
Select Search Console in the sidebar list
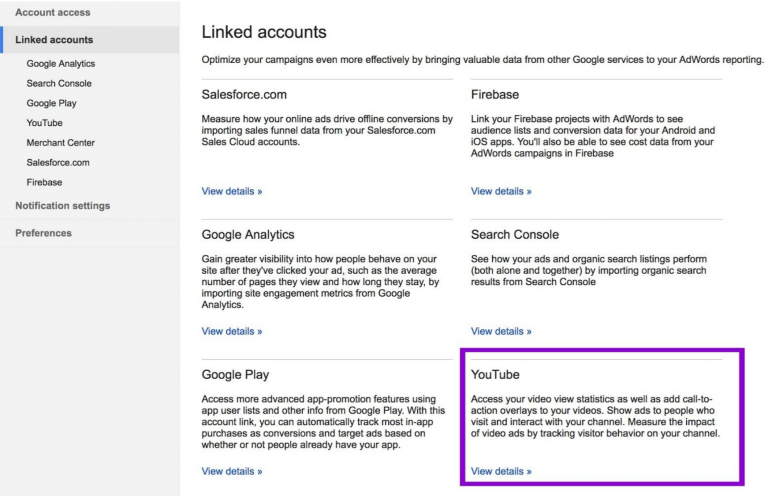(59, 84)
